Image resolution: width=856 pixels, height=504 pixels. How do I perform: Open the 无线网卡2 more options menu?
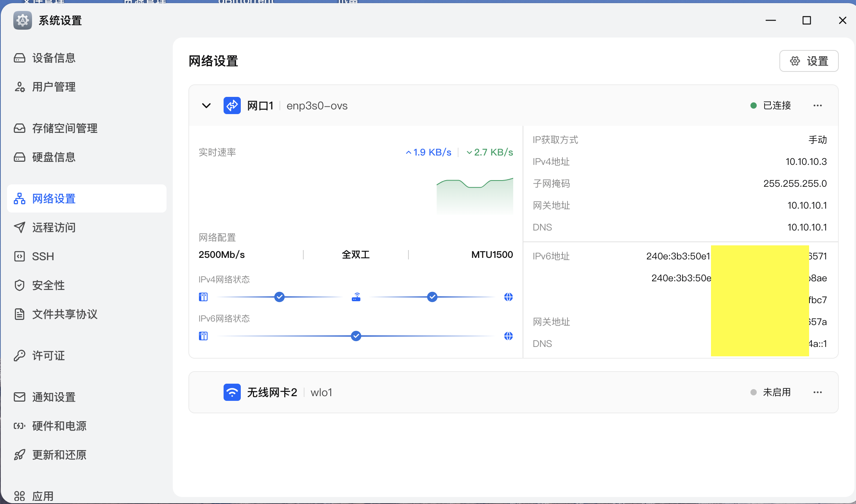(x=818, y=392)
